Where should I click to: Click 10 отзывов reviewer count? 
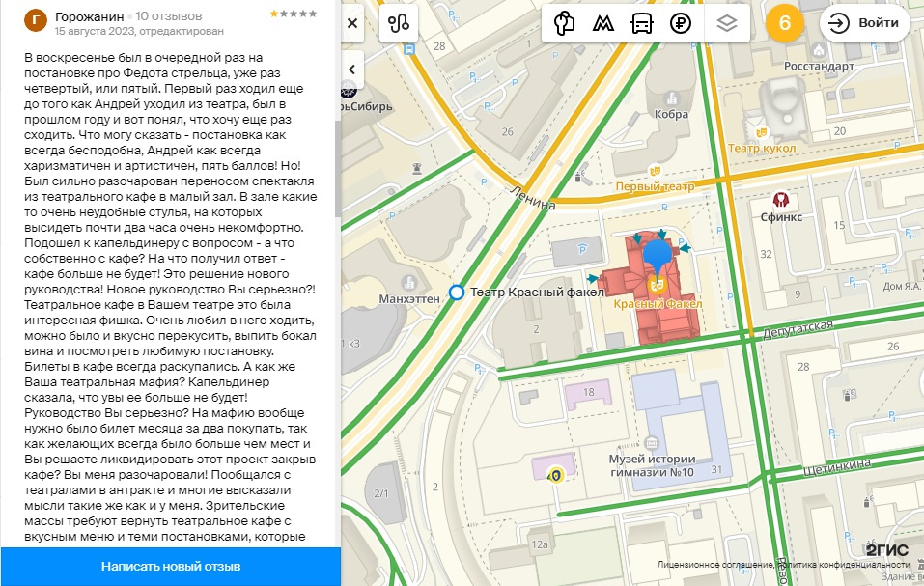[x=169, y=16]
